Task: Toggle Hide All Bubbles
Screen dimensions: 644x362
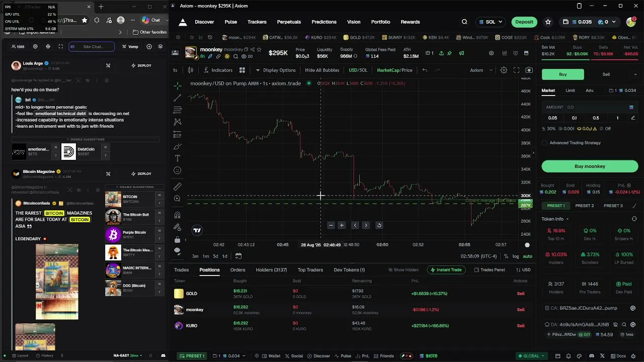Action: point(322,70)
